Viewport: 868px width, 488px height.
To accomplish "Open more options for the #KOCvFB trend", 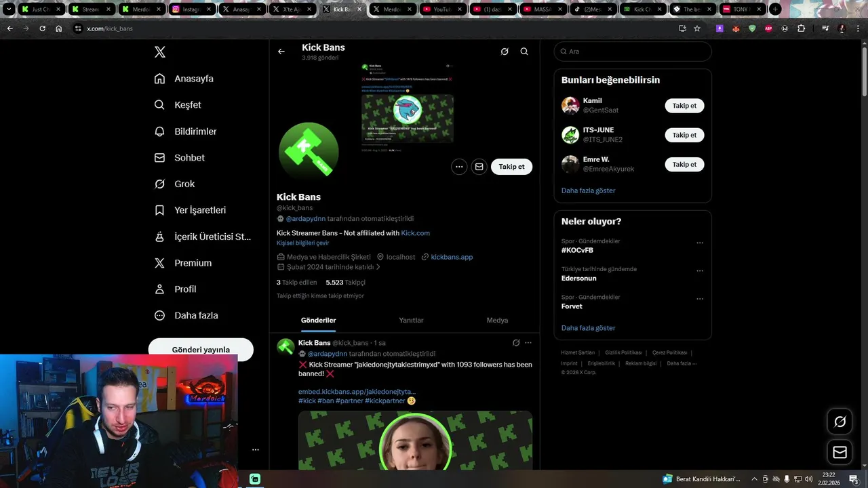I will pyautogui.click(x=700, y=243).
